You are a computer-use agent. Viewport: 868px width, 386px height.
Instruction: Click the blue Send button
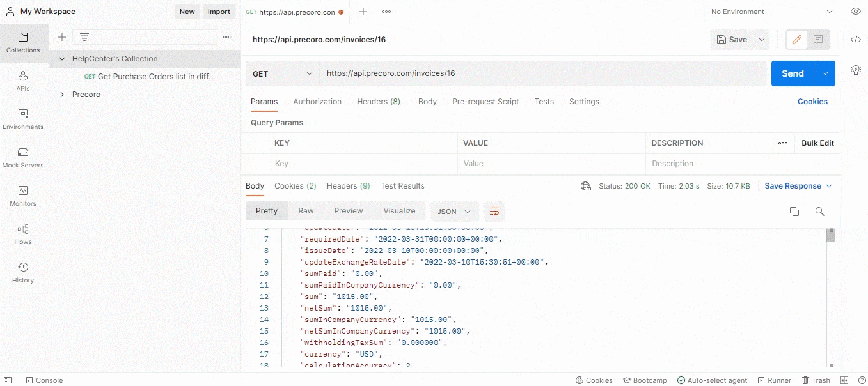[x=793, y=73]
